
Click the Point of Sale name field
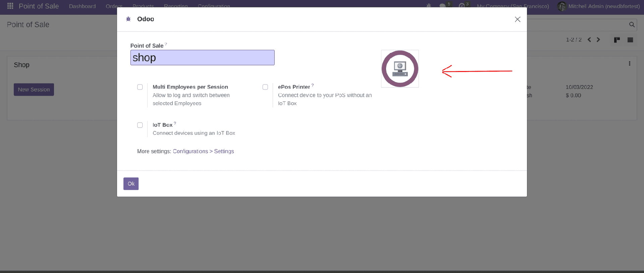click(202, 58)
